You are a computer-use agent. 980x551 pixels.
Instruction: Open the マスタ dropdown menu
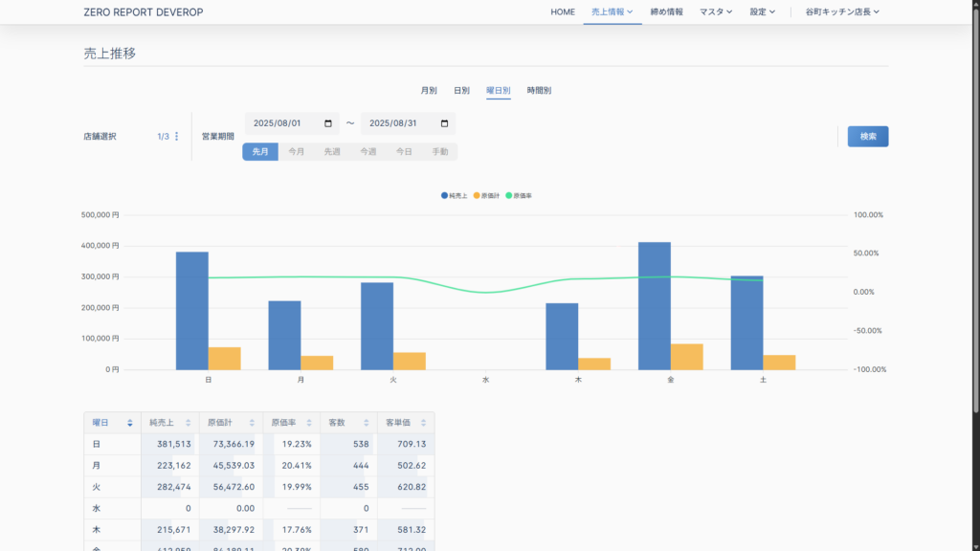coord(715,12)
